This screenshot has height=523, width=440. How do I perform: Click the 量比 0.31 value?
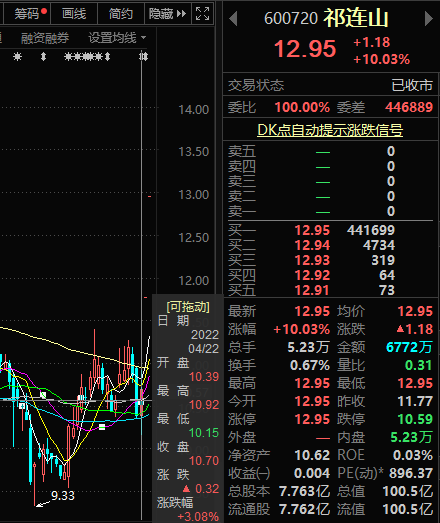click(419, 365)
